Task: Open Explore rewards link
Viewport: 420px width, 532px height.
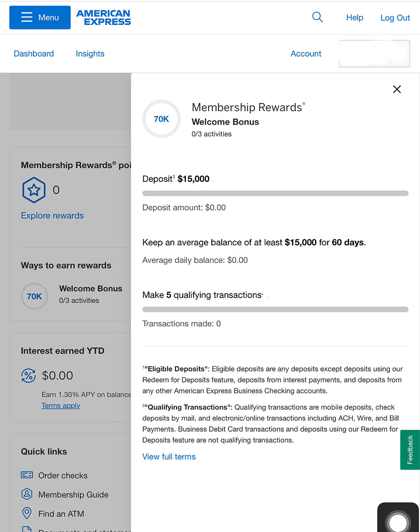Action: [x=52, y=216]
